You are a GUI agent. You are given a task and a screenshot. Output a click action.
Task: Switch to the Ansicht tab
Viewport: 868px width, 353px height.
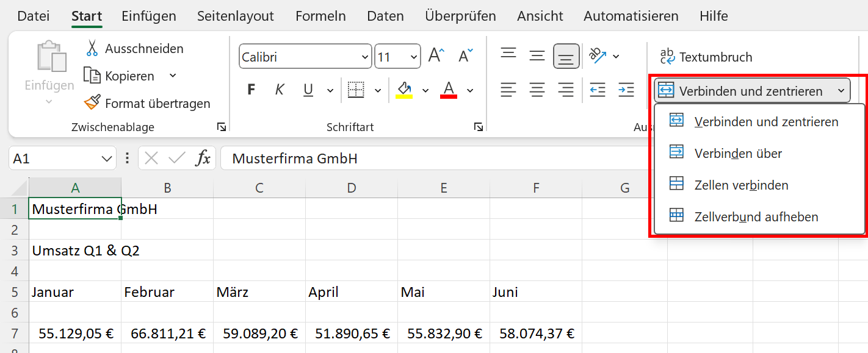540,16
